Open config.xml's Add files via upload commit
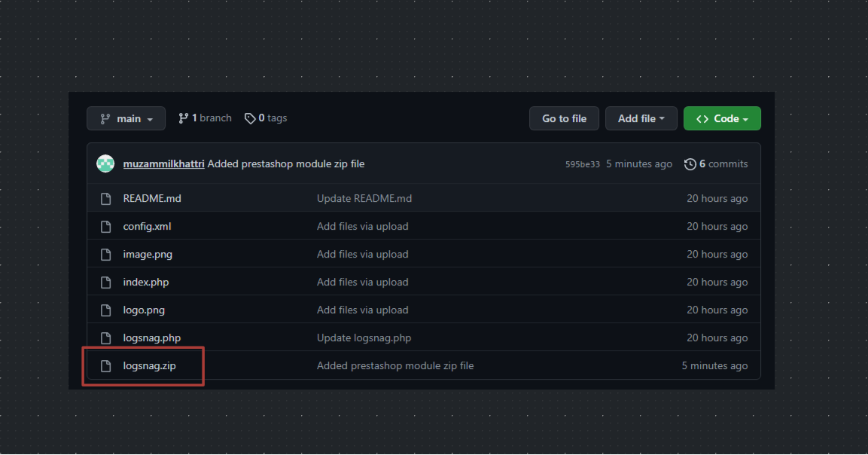This screenshot has width=868, height=455. point(363,226)
